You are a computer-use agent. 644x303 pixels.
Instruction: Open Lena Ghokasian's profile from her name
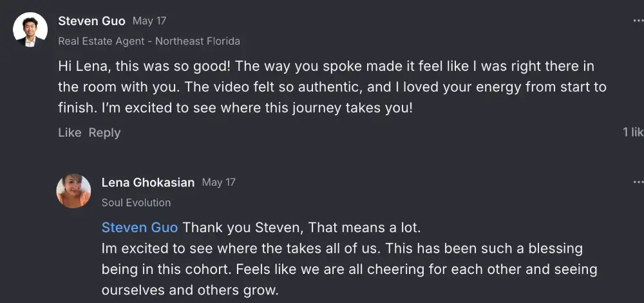point(148,182)
